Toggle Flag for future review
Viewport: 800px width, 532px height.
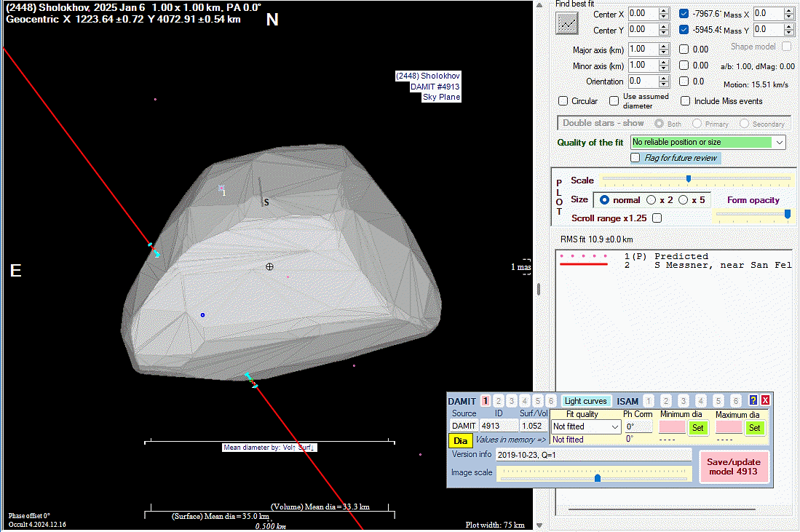(635, 158)
